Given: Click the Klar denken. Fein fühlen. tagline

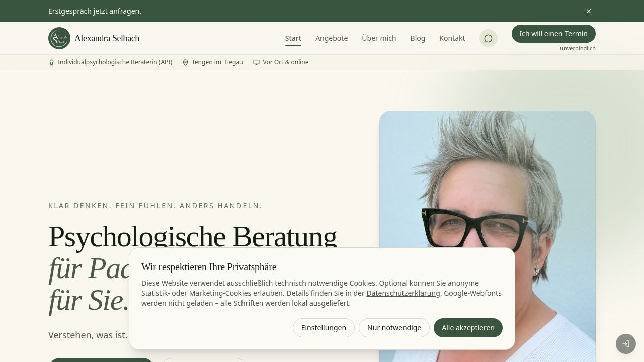Looking at the screenshot, I should [155, 206].
